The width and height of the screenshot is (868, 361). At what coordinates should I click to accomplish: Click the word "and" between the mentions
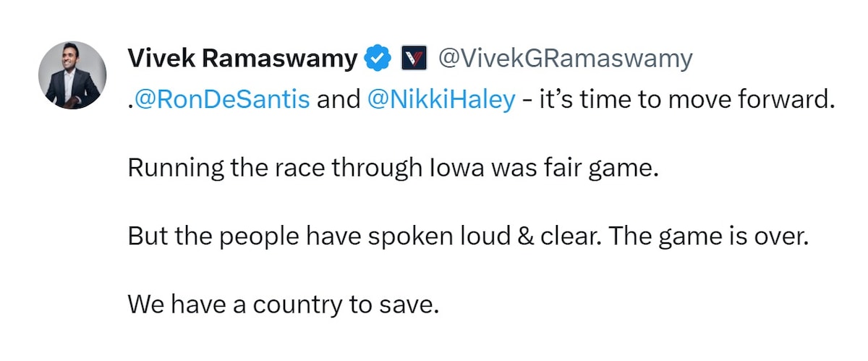point(338,100)
